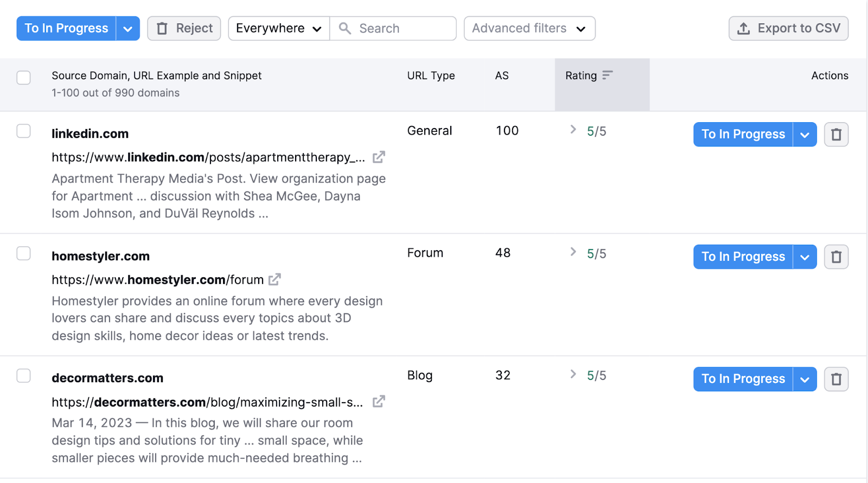Image resolution: width=868 pixels, height=483 pixels.
Task: Click the Forum URL type cell
Action: click(425, 253)
